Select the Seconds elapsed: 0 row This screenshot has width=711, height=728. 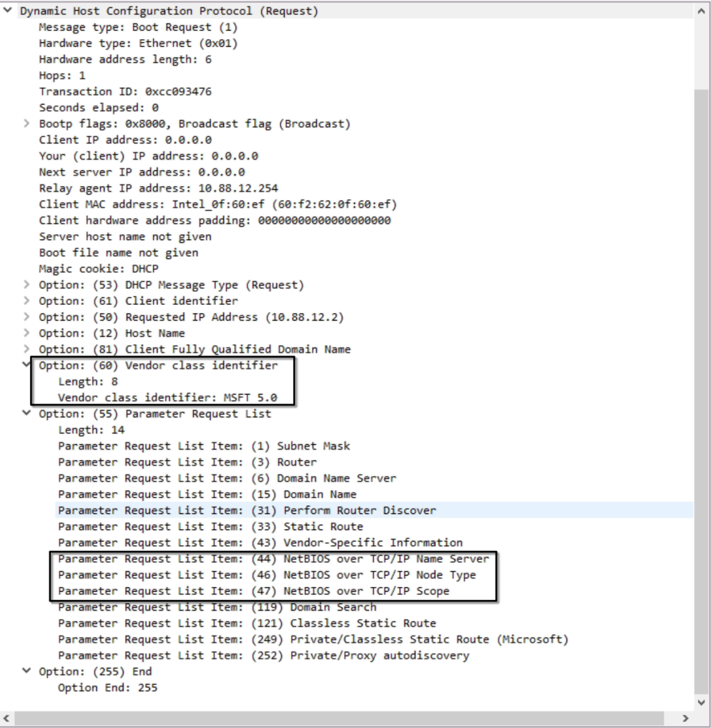pos(99,108)
